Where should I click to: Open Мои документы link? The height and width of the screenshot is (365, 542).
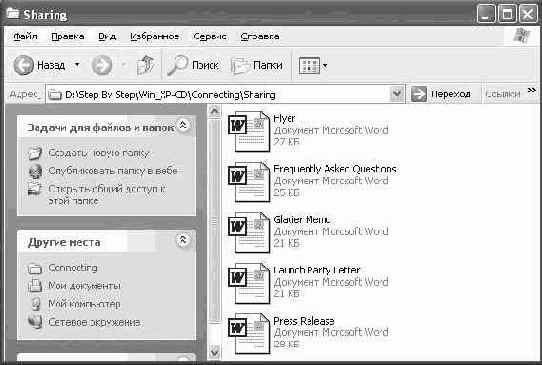84,286
